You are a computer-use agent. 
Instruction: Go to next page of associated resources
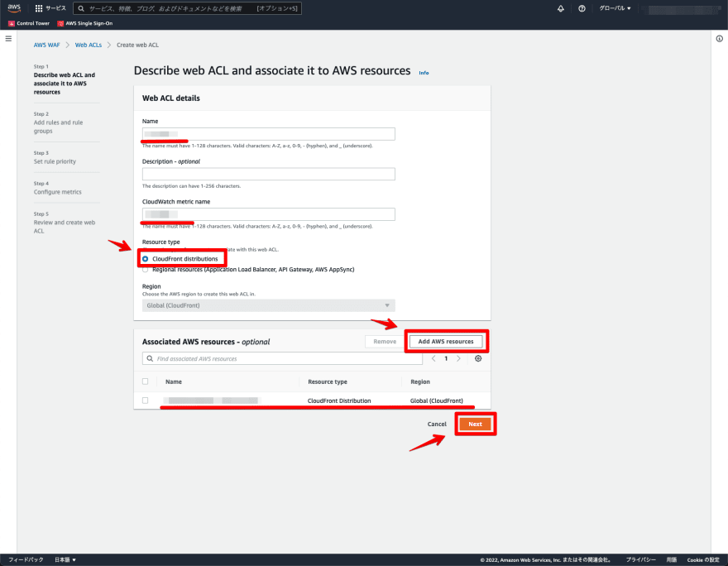pyautogui.click(x=458, y=358)
